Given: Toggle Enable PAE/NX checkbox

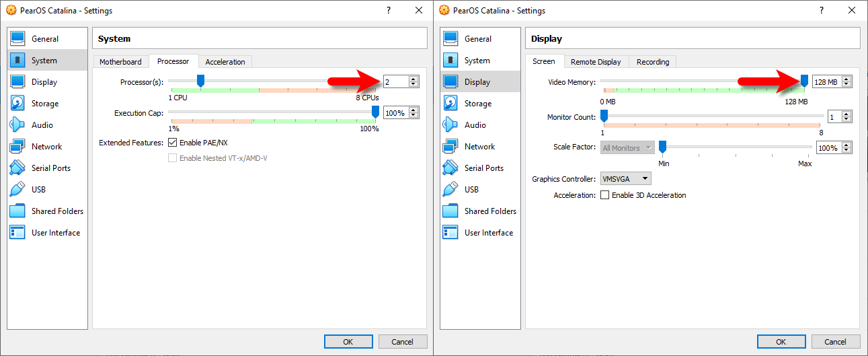Looking at the screenshot, I should (172, 143).
